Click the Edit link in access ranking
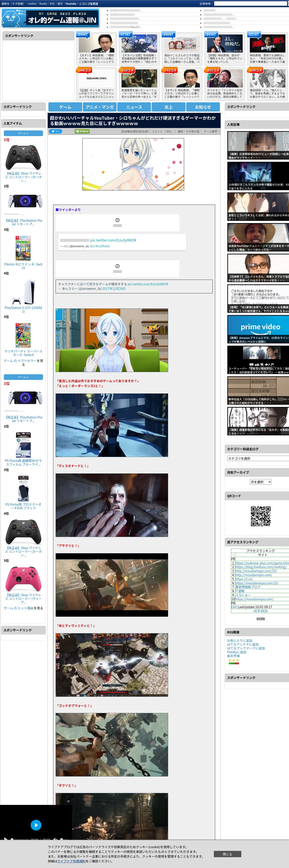Screen dimensions: 289x868 [x=234, y=607]
